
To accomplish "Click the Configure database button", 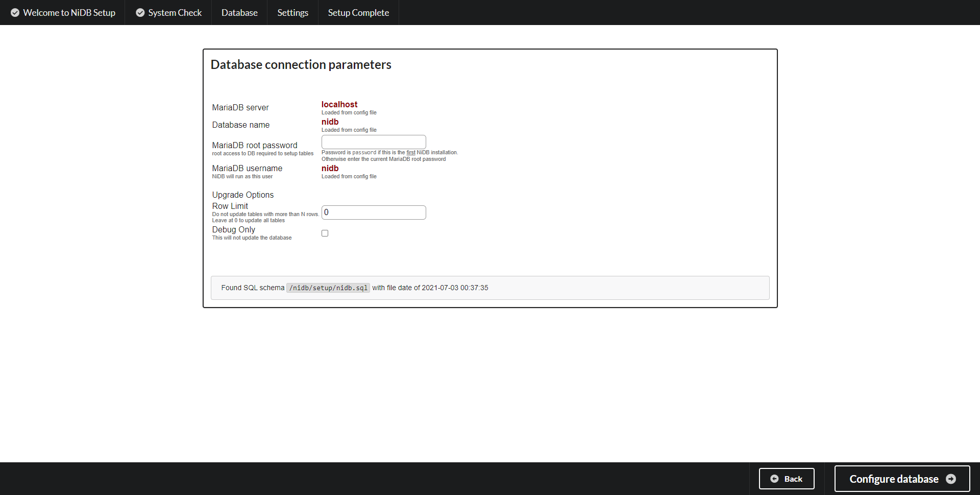I will click(901, 479).
